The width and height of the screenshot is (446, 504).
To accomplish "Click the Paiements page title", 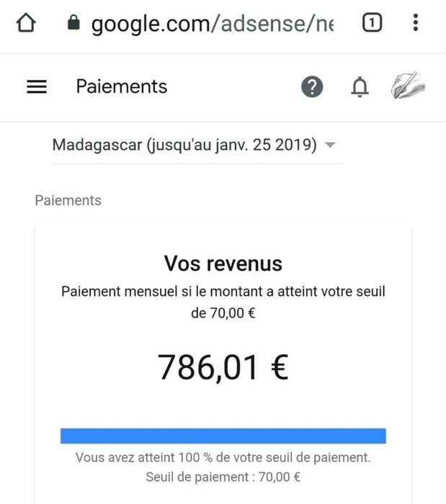I will 122,87.
